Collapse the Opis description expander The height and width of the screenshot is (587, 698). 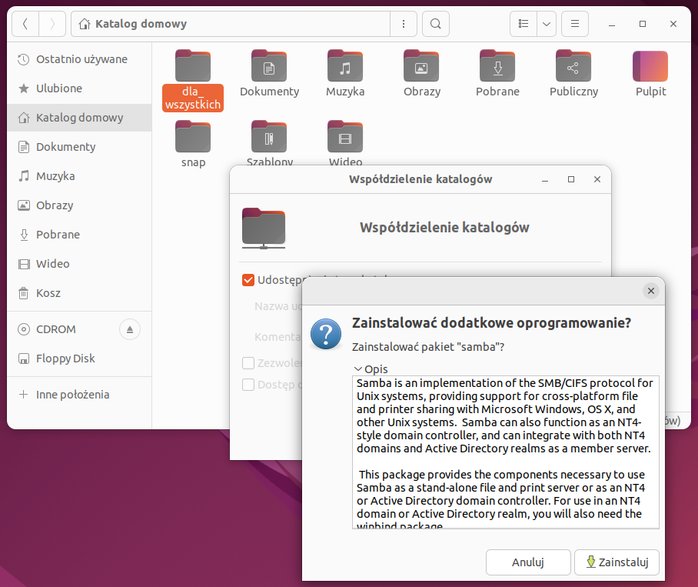(370, 369)
